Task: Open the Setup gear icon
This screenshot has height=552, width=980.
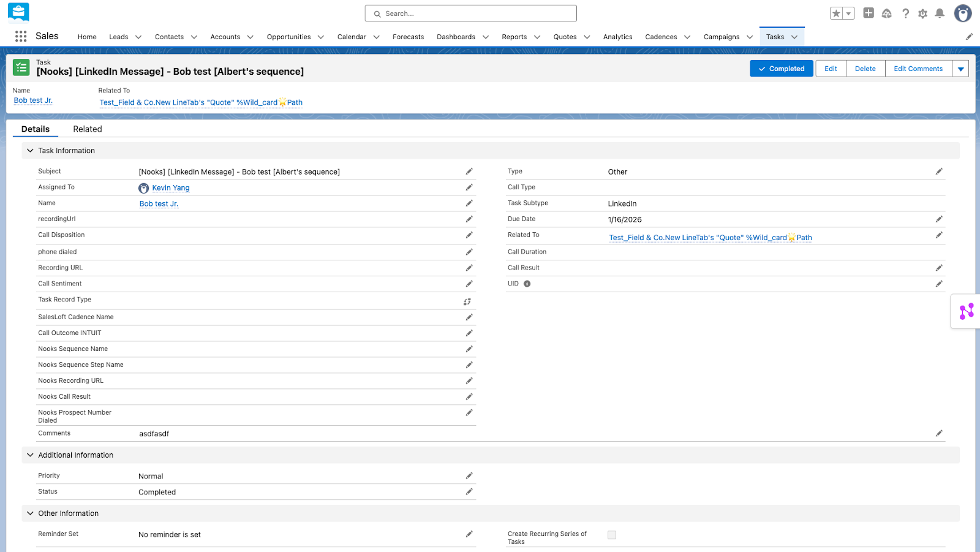Action: click(x=922, y=13)
